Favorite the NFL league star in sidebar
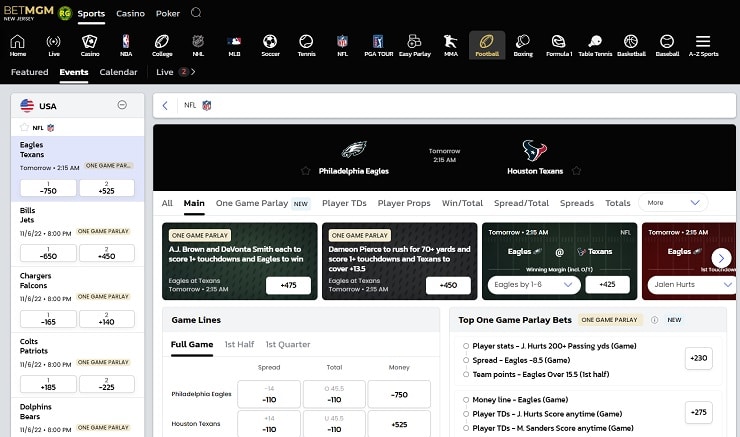 point(24,127)
